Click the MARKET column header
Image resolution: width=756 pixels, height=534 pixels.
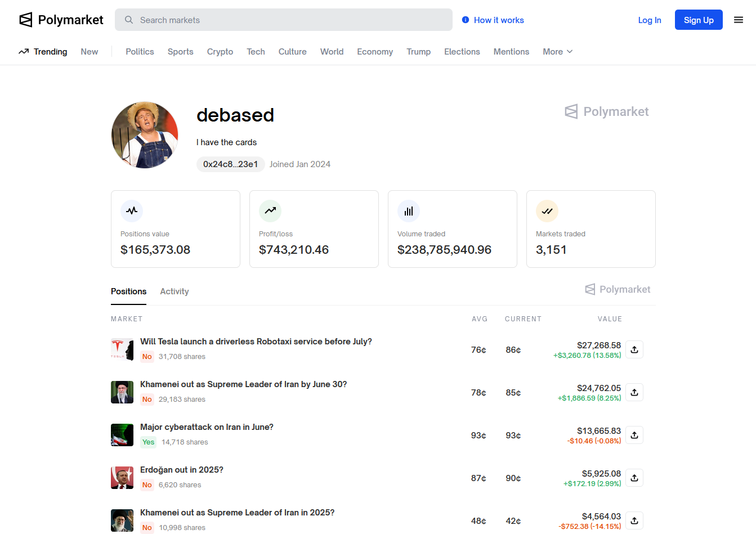coord(127,319)
